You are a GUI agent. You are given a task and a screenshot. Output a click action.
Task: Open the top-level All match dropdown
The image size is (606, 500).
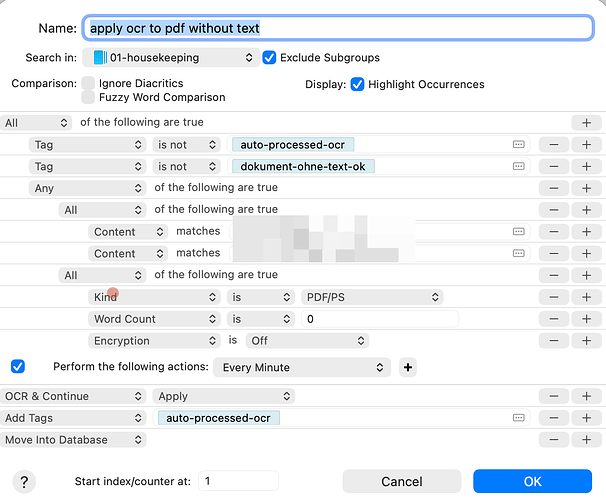tap(36, 123)
